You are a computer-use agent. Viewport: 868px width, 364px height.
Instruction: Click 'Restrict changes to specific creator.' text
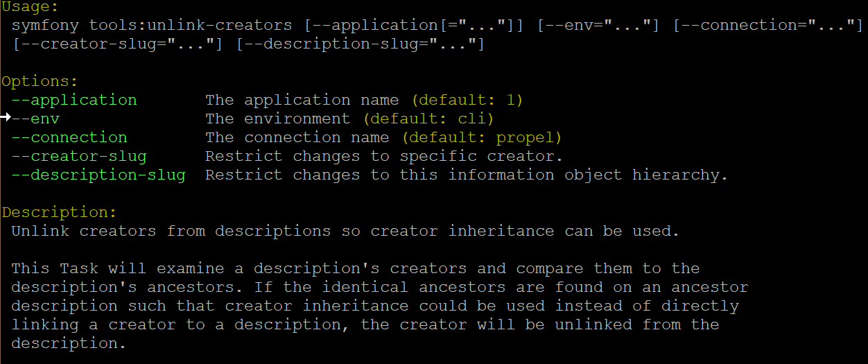click(384, 156)
